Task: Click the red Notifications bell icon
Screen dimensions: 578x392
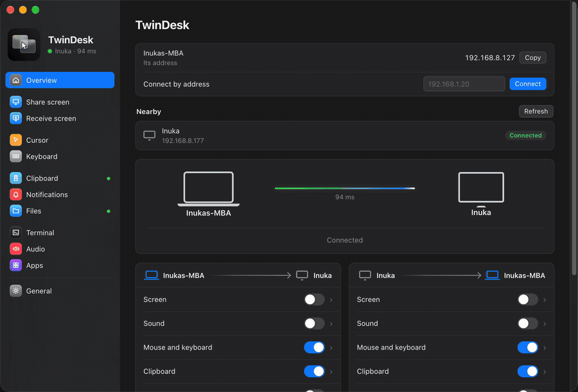Action: [15, 194]
